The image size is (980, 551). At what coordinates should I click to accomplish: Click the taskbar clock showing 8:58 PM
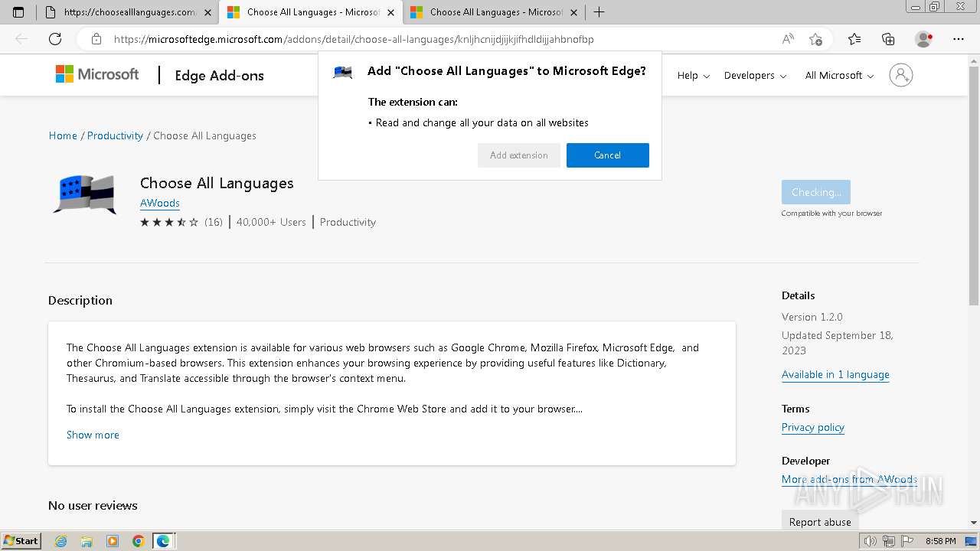point(940,541)
